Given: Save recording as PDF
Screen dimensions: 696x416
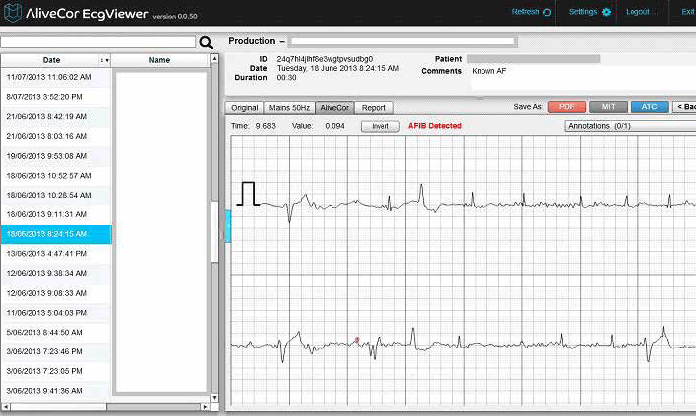Looking at the screenshot, I should pos(566,106).
